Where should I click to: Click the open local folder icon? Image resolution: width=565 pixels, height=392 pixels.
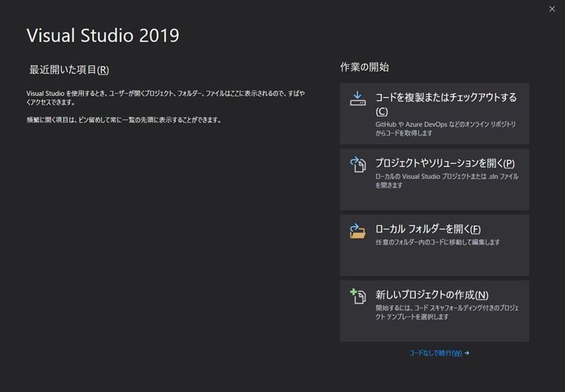click(357, 231)
